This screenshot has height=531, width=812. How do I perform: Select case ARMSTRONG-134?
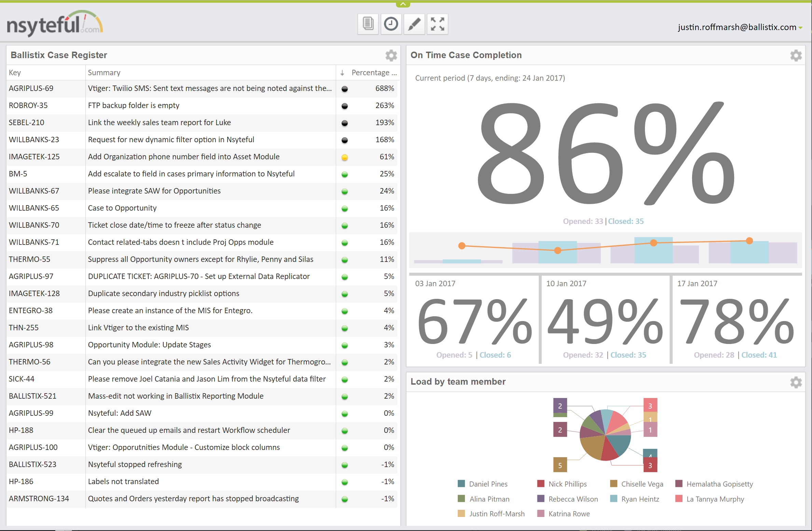(x=39, y=499)
